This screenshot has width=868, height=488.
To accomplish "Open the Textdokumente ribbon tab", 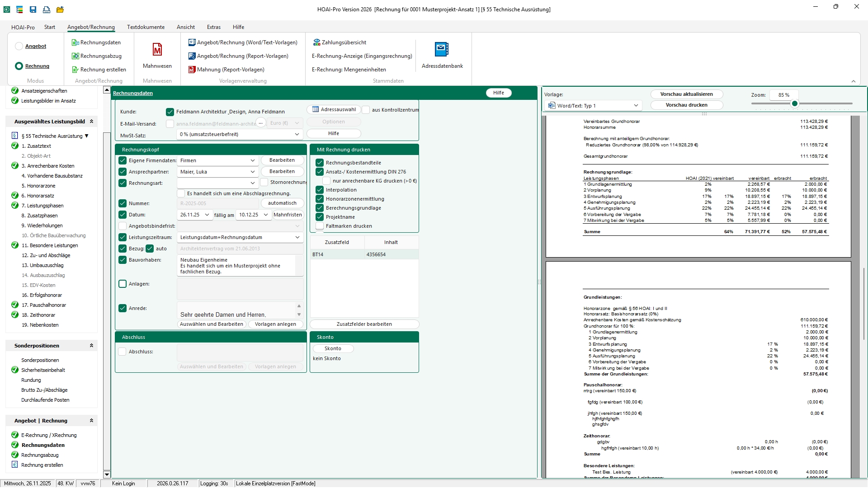I will 146,27.
